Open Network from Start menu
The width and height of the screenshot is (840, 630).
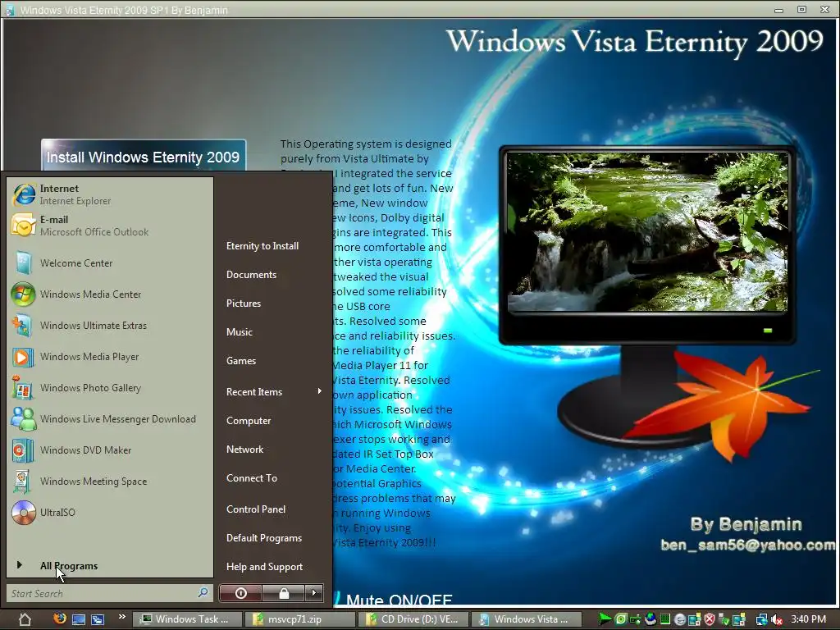[x=244, y=450]
